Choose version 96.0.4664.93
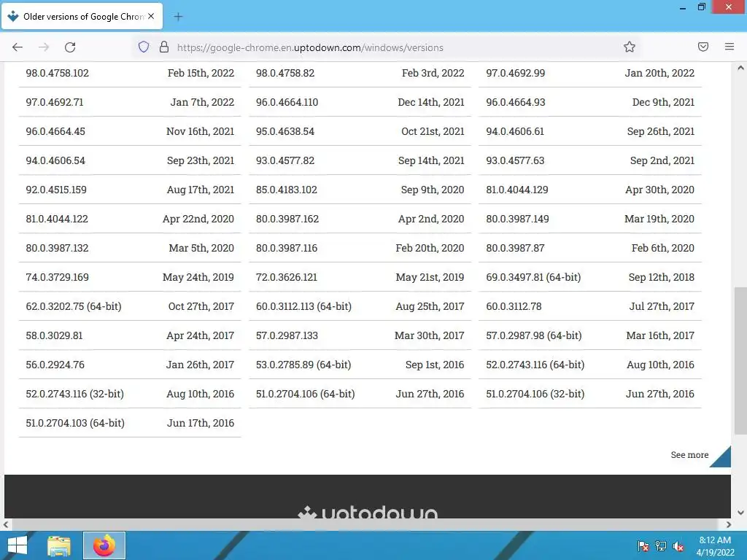The image size is (747, 560). click(x=589, y=102)
